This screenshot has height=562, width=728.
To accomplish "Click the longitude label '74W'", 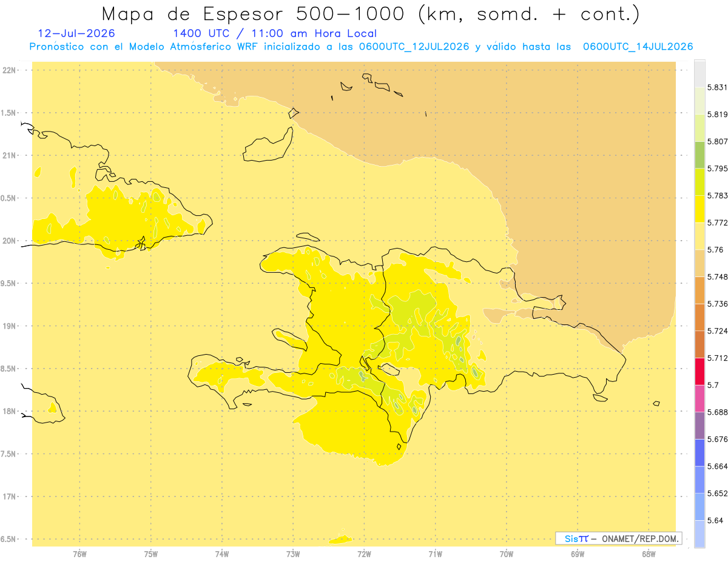I will click(222, 554).
